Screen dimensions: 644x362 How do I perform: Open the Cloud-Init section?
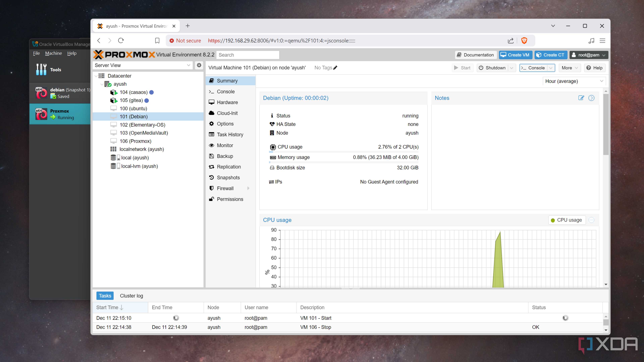(x=230, y=113)
